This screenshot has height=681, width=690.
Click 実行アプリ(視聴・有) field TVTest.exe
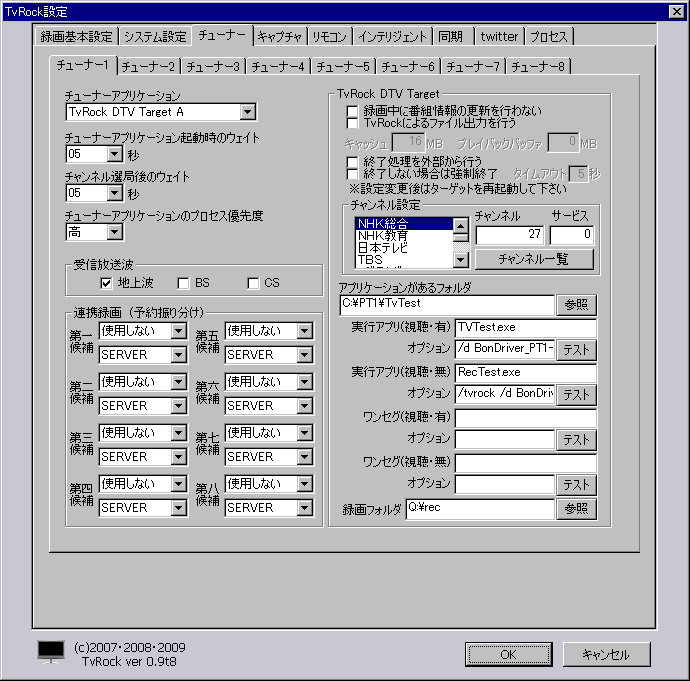525,327
